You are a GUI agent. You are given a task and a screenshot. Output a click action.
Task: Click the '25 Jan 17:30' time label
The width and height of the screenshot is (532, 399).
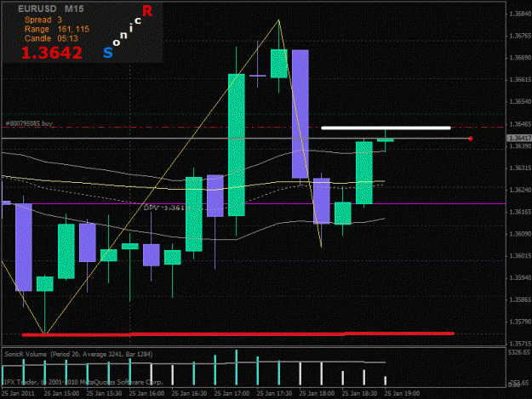pyautogui.click(x=274, y=393)
